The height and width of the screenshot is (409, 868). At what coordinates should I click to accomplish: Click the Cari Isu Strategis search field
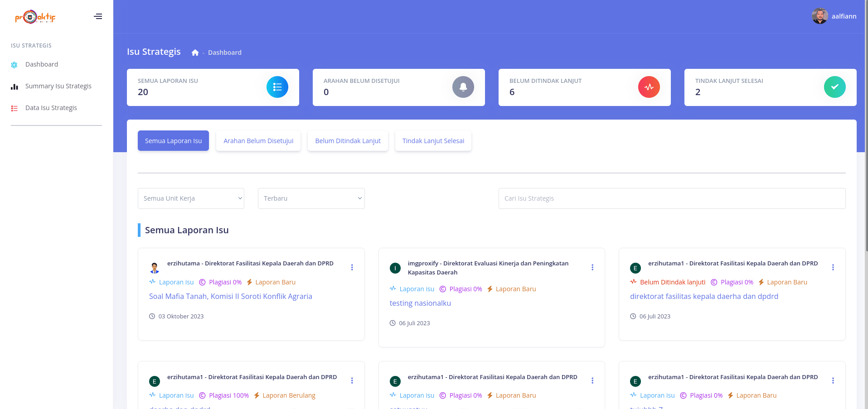(672, 198)
